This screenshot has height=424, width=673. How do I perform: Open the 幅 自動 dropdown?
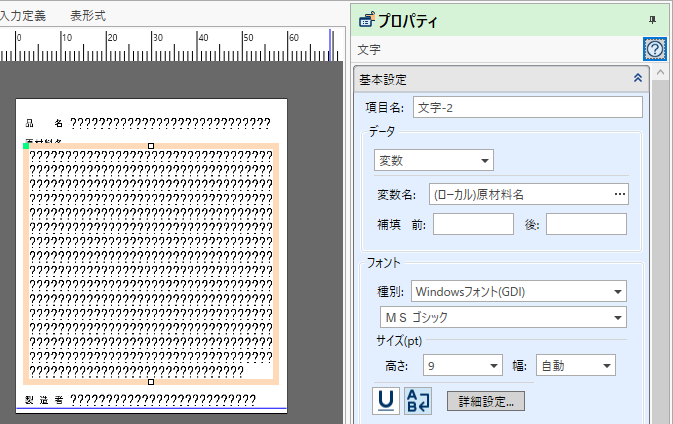point(576,366)
